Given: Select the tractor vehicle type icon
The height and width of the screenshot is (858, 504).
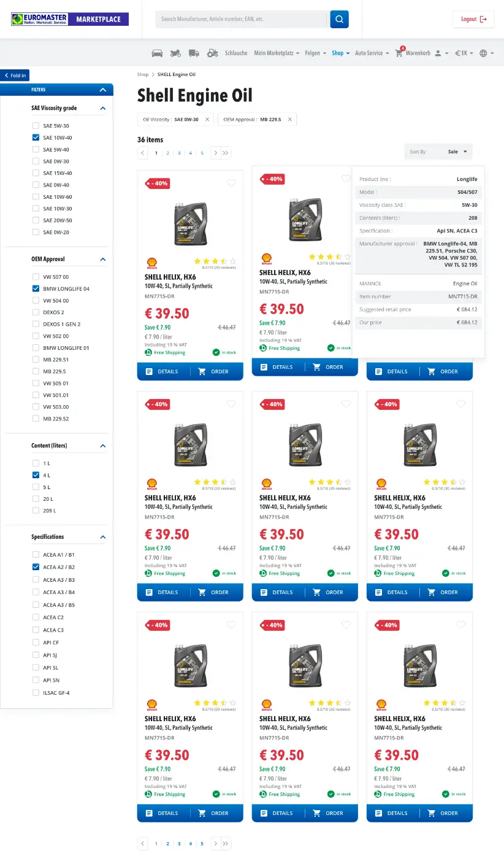Looking at the screenshot, I should tap(212, 53).
